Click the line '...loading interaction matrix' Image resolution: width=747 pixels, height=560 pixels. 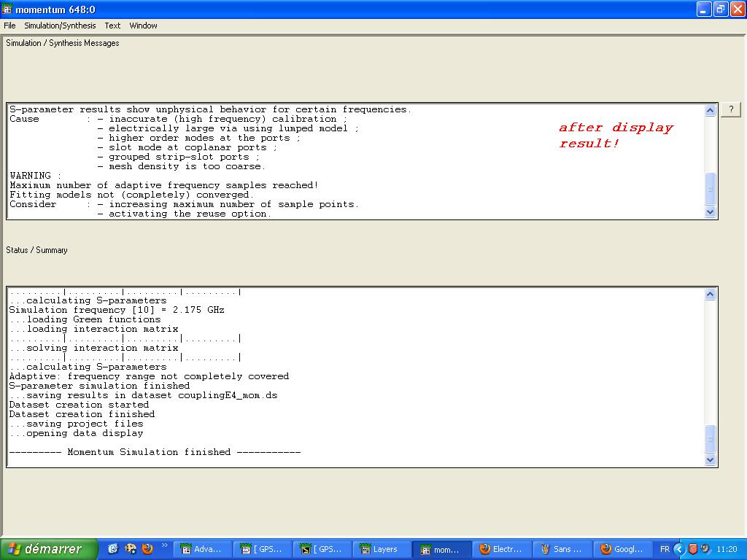coord(94,329)
